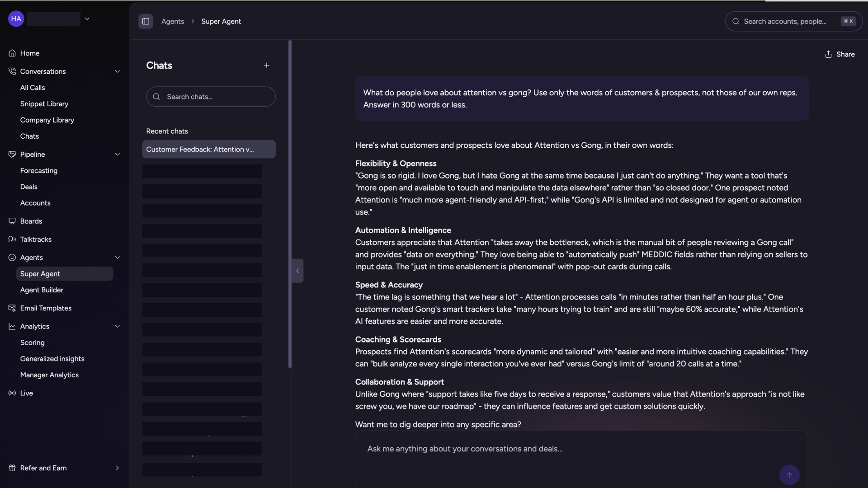The height and width of the screenshot is (488, 868).
Task: Click the Share button
Action: [840, 54]
